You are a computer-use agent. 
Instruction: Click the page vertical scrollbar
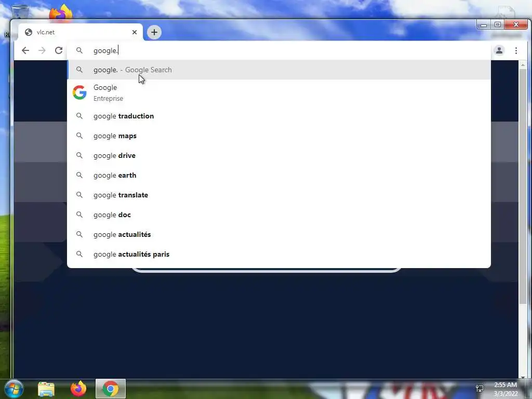[x=523, y=186]
